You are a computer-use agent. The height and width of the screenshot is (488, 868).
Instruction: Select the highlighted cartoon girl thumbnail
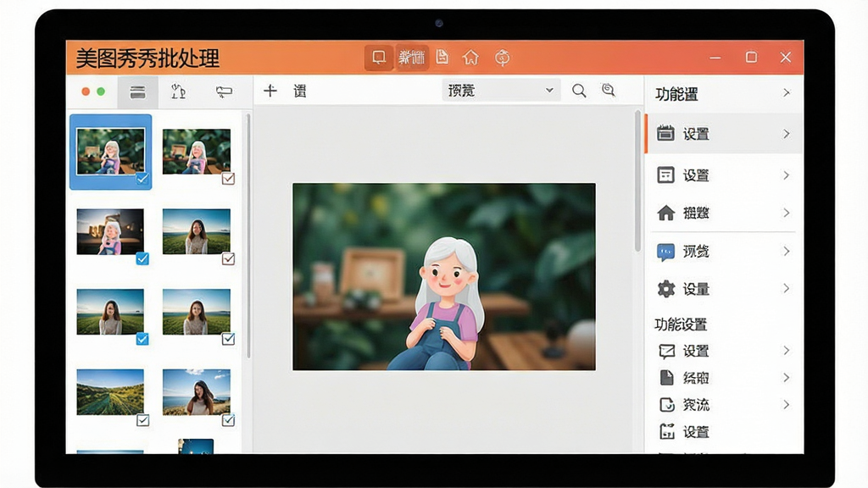pyautogui.click(x=111, y=151)
